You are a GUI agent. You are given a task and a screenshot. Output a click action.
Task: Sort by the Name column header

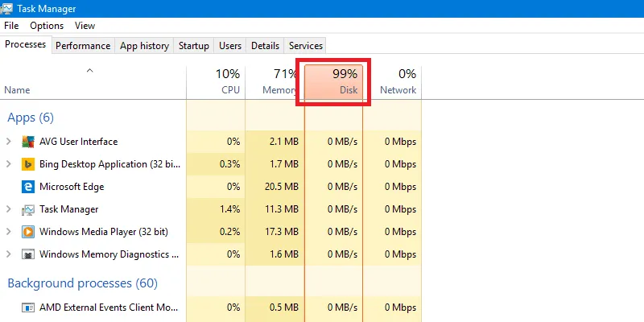coord(93,83)
